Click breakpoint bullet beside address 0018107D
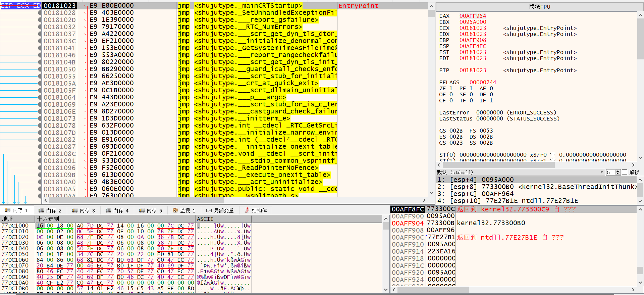 click(40, 133)
